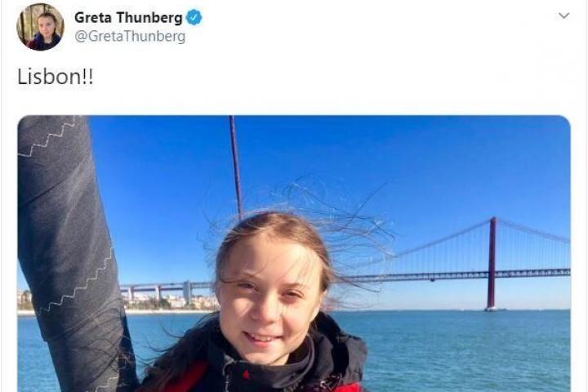Click the blue verified badge icon

click(x=194, y=18)
